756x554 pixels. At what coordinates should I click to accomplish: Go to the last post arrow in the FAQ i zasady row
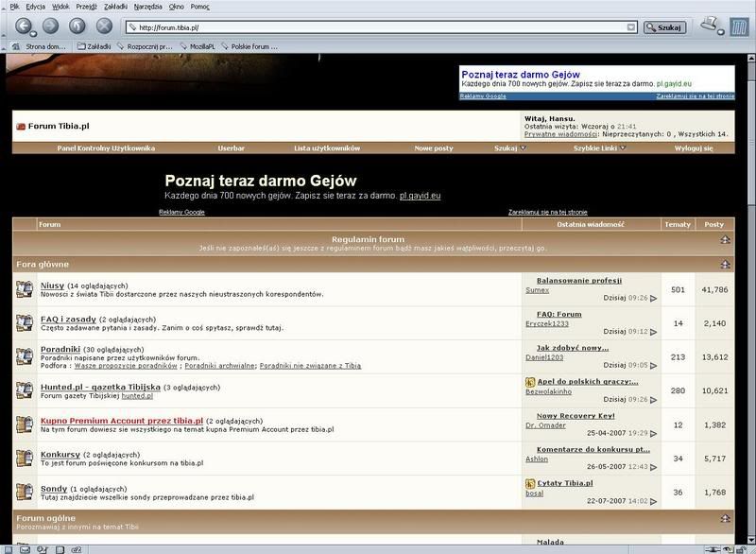coord(653,332)
